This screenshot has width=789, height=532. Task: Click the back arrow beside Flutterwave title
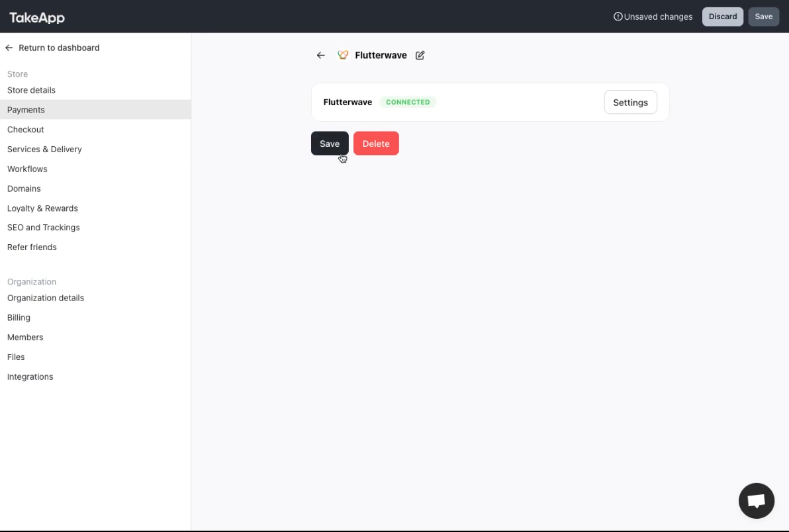click(320, 56)
